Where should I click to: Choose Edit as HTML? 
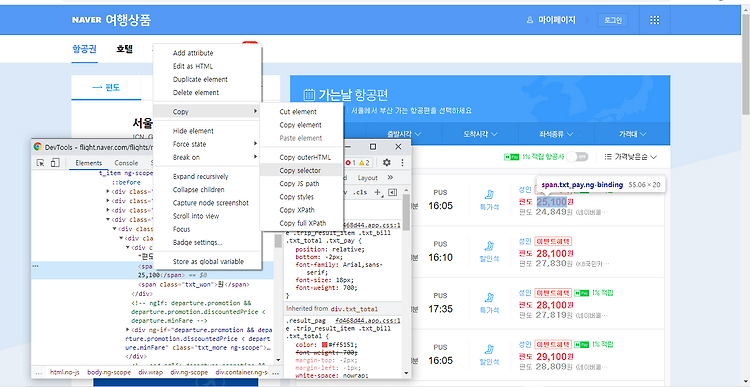pos(207,66)
